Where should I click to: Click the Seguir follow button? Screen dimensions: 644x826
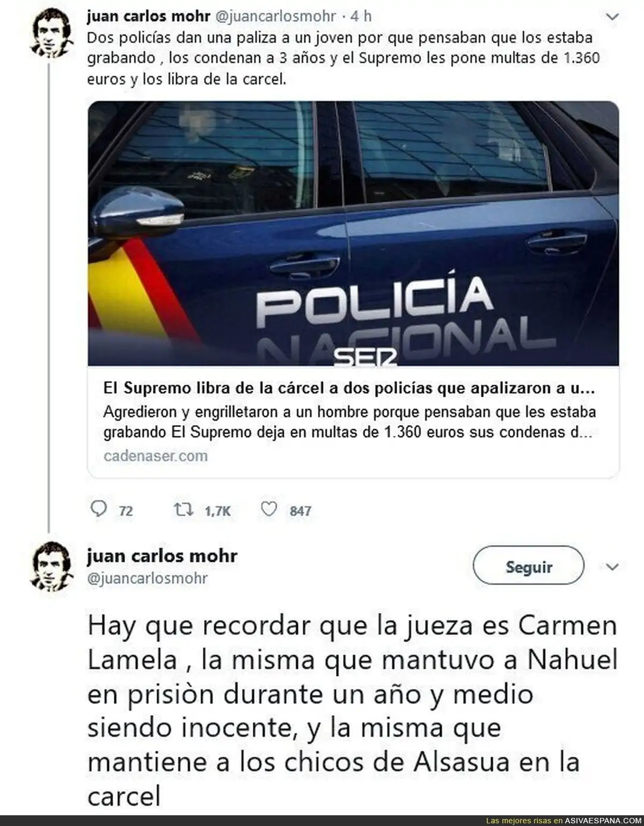[x=528, y=566]
